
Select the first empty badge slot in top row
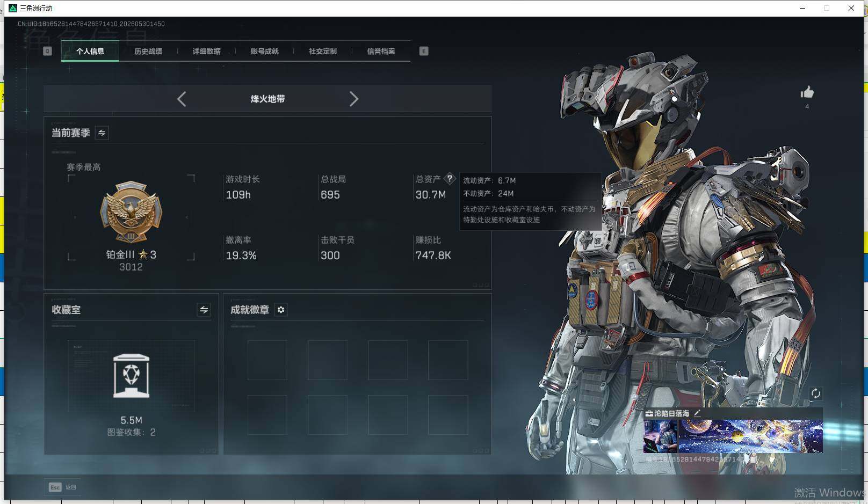[x=267, y=360]
